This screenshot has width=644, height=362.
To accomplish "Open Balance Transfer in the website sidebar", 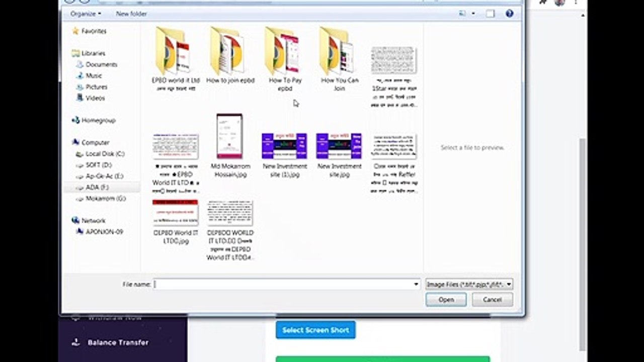I will click(x=118, y=342).
